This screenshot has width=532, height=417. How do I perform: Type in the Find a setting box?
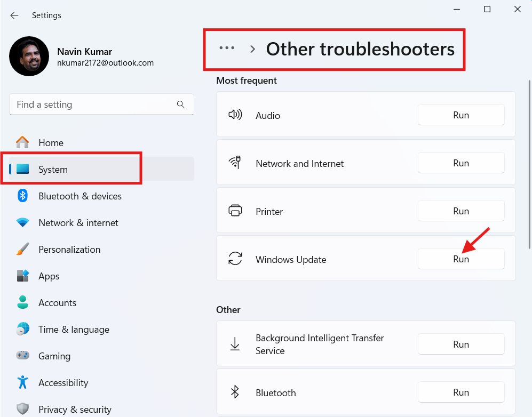[93, 105]
